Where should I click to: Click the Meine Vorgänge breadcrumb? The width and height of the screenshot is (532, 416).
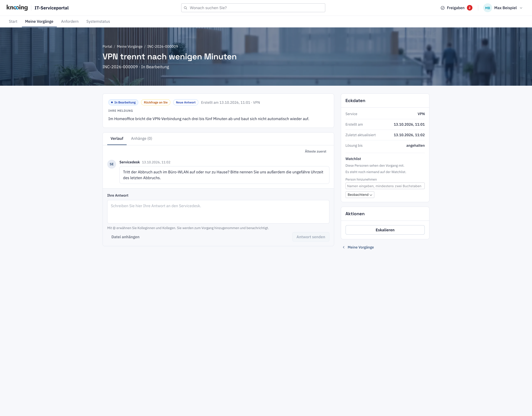tap(130, 47)
